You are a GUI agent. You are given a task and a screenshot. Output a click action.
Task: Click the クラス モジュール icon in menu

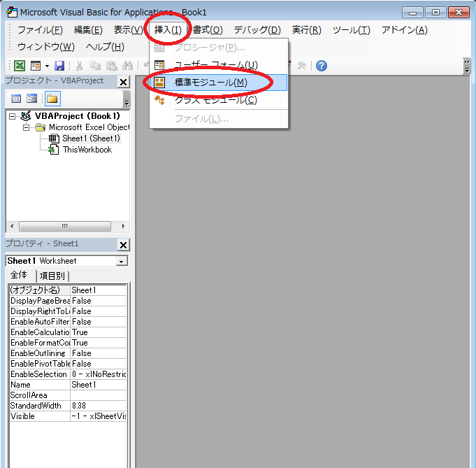159,100
